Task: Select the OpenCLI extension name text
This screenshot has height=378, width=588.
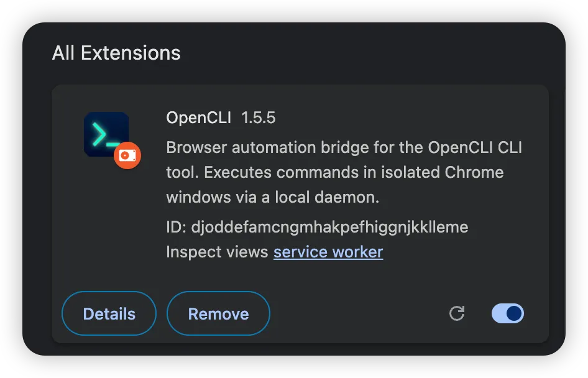Action: point(199,118)
